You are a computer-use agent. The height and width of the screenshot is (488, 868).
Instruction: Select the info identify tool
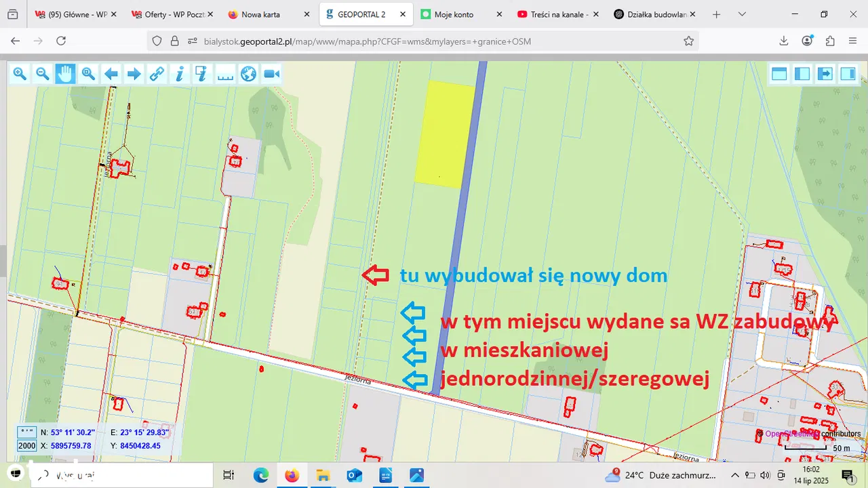pyautogui.click(x=180, y=74)
